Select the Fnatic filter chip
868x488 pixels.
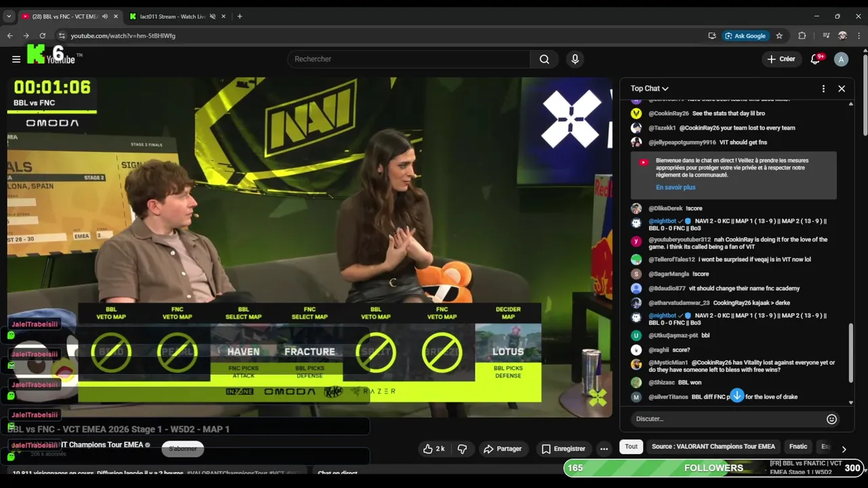pyautogui.click(x=798, y=447)
